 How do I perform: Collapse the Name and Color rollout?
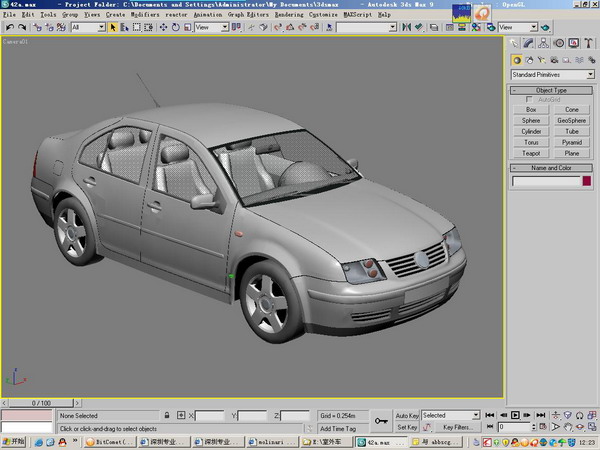(x=551, y=168)
